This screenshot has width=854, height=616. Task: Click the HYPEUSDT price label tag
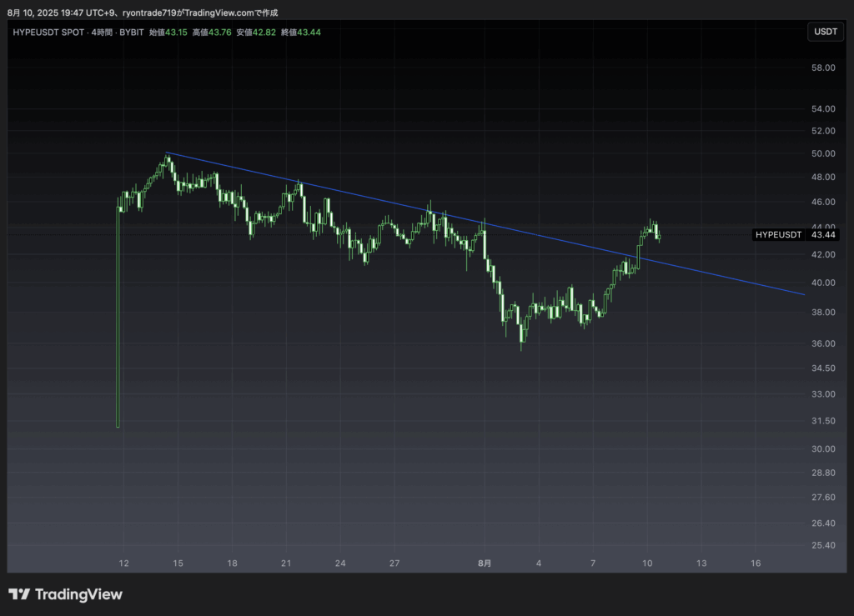click(778, 234)
